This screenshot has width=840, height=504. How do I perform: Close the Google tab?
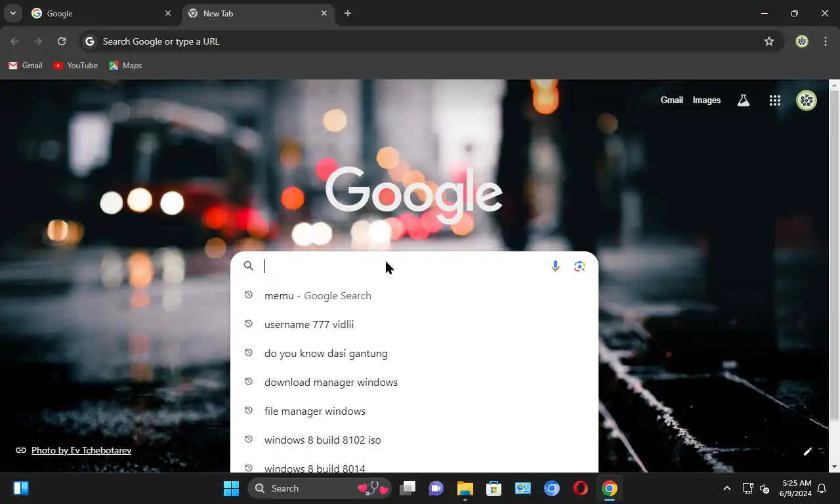[x=168, y=13]
